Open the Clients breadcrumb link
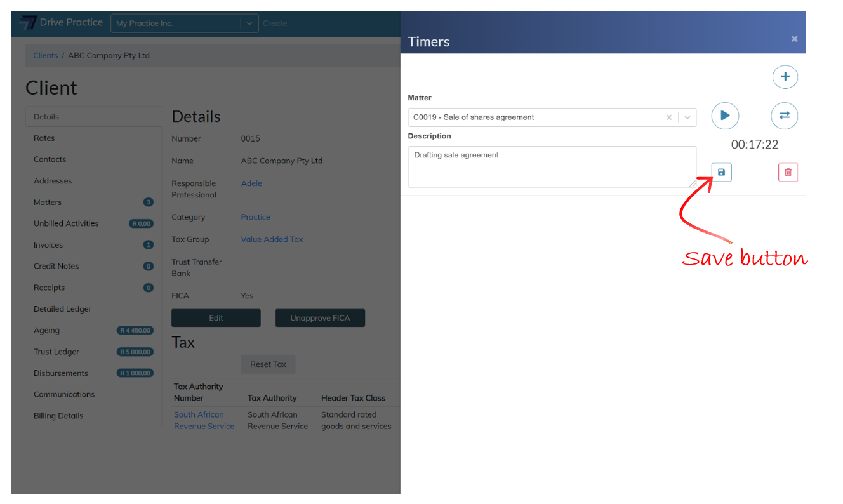 46,56
